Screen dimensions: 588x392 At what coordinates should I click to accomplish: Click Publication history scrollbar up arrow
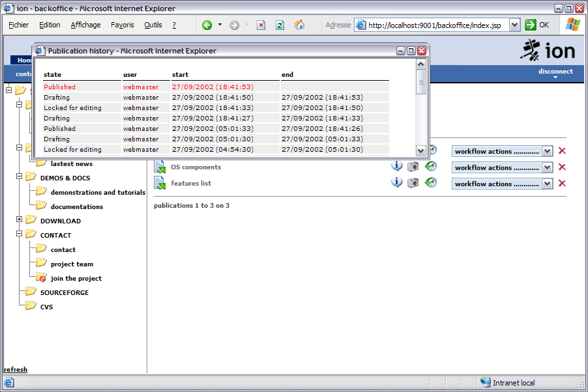click(420, 64)
